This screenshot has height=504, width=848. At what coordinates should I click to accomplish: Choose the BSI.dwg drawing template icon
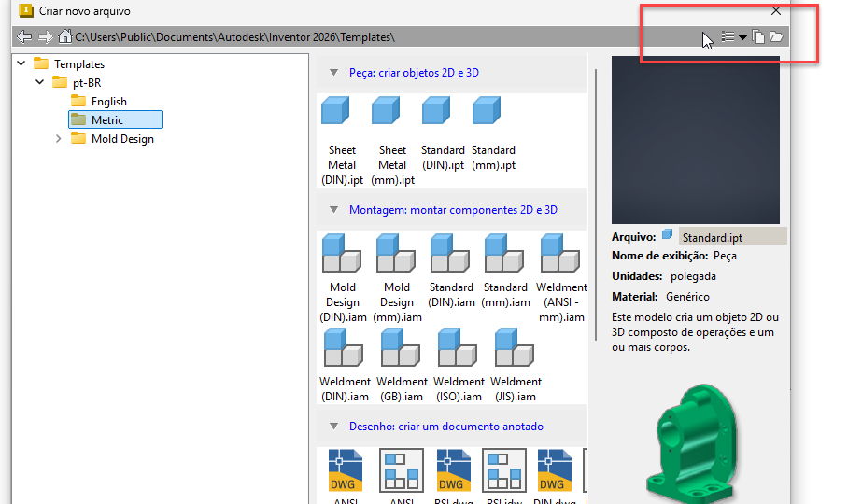click(x=453, y=470)
